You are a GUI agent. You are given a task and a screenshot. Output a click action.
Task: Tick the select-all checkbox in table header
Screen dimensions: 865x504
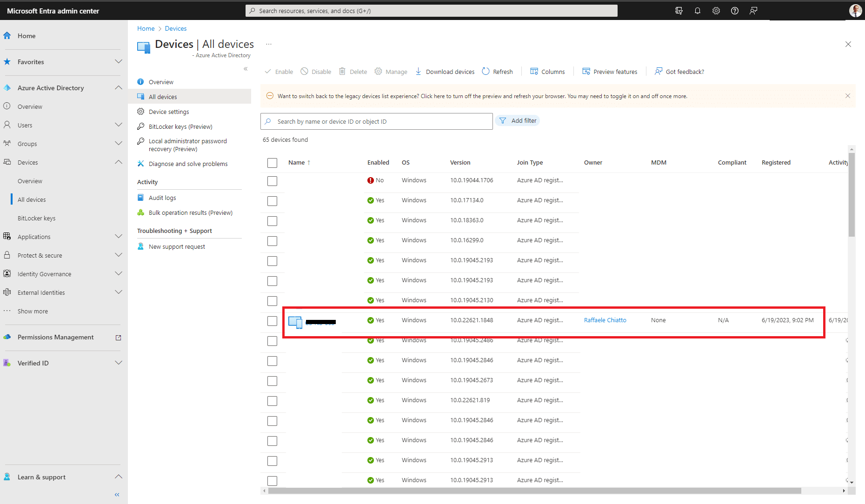pos(273,163)
